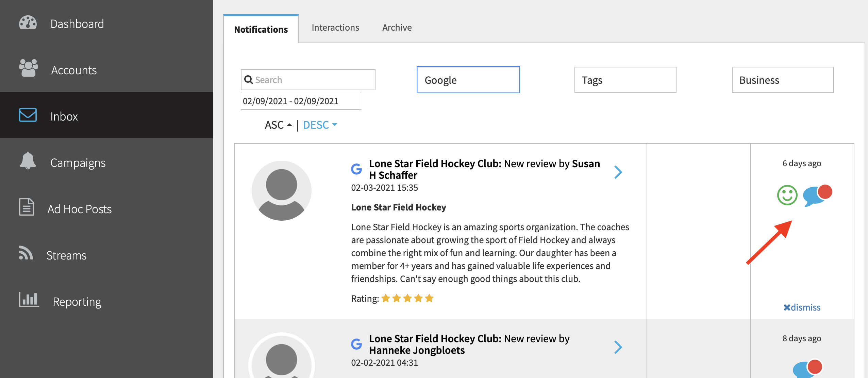Click the green smiley sentiment icon
This screenshot has width=868, height=378.
(787, 195)
